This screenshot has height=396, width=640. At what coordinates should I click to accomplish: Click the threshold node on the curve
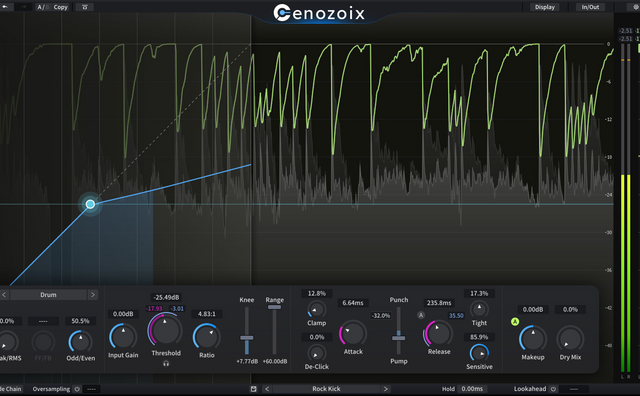[x=90, y=204]
